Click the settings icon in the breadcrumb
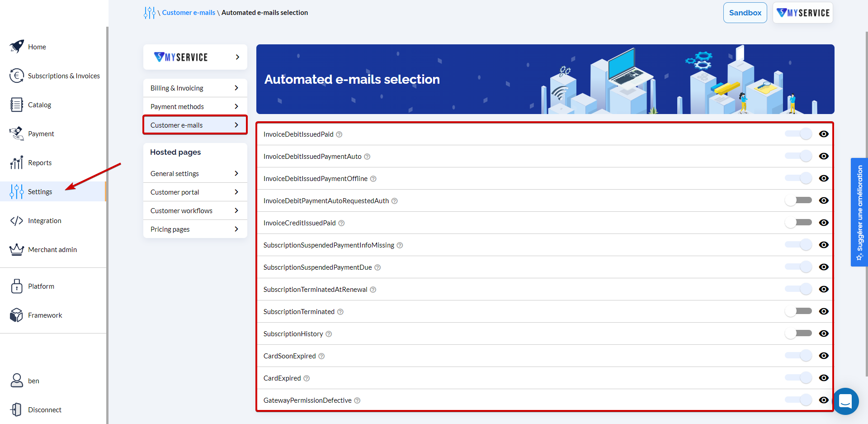The width and height of the screenshot is (868, 424). tap(149, 13)
